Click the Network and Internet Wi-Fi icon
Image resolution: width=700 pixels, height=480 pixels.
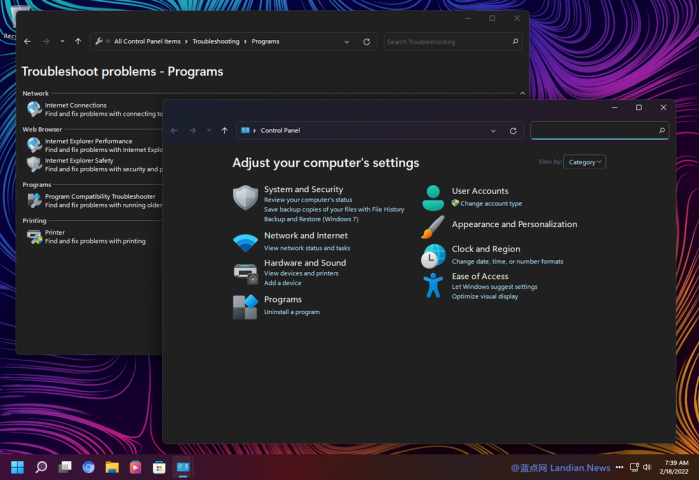(x=245, y=242)
